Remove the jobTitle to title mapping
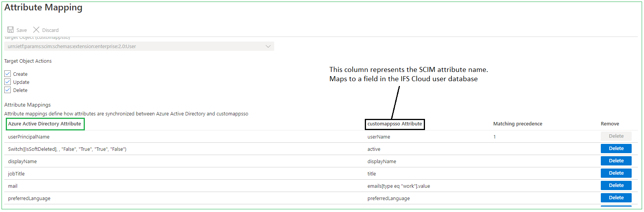Viewport: 644px width, 212px height. [616, 173]
